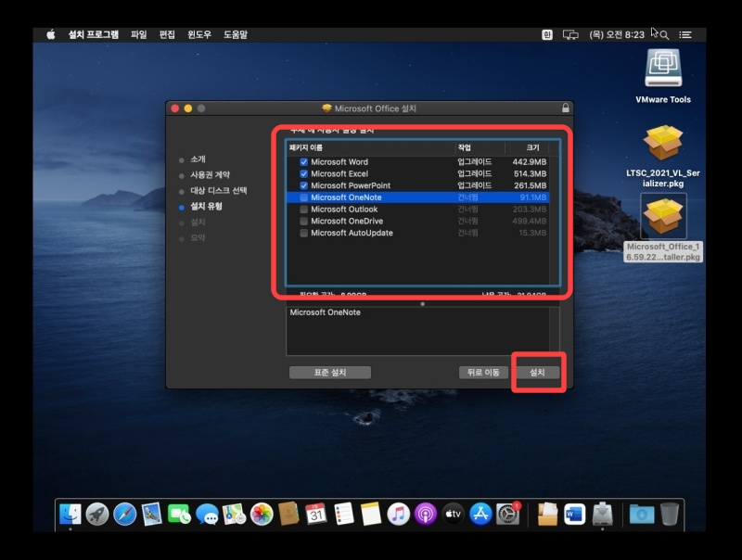
Task: Open Apple TV from the Dock
Action: (x=453, y=515)
